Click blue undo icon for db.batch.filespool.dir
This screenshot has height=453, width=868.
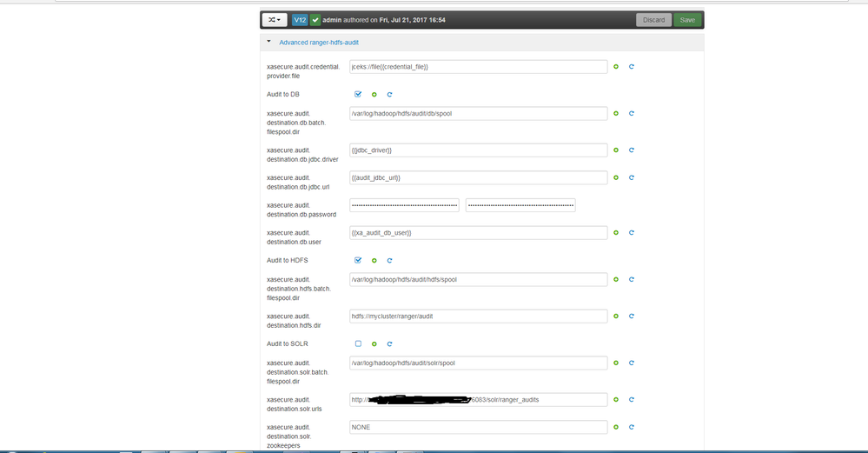tap(631, 114)
